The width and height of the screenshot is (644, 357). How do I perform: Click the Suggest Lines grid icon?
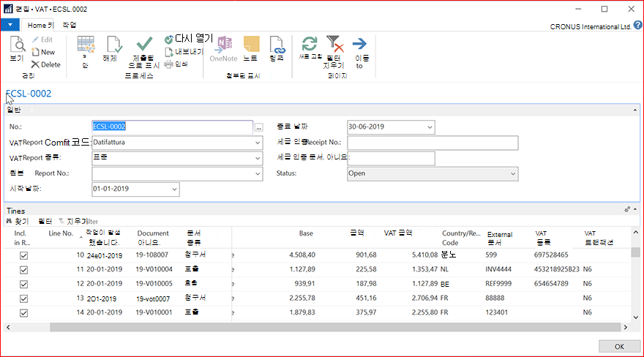86,45
